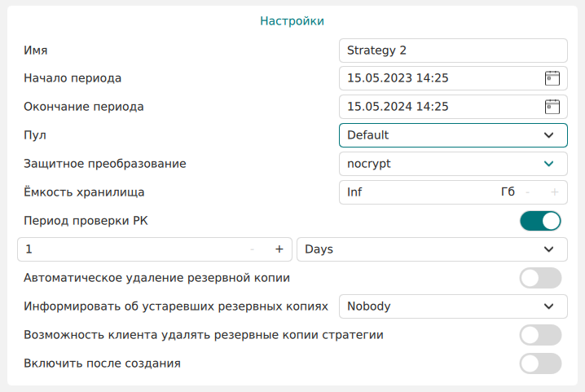Image resolution: width=585 pixels, height=392 pixels.
Task: Open calendar for Начало периода
Action: (x=552, y=78)
